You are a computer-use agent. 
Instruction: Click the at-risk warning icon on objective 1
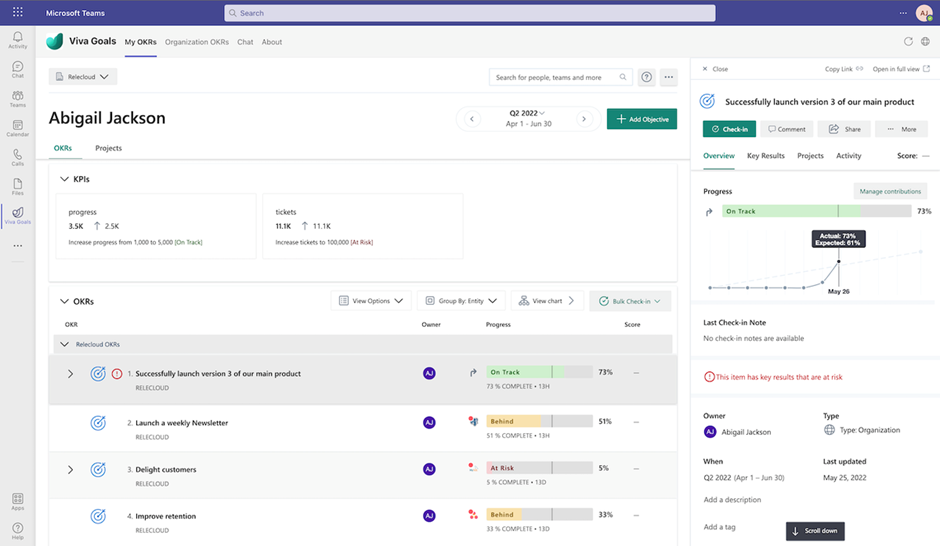pos(117,374)
